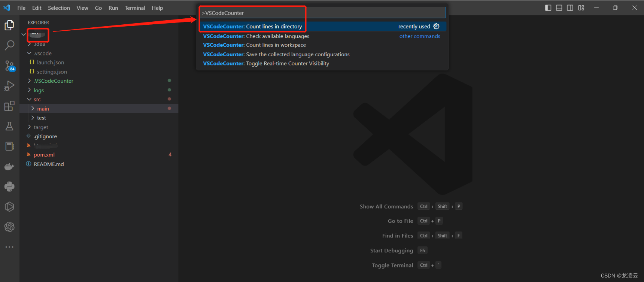Click the 4 problems badge on pom.xml
The image size is (644, 282).
(170, 154)
